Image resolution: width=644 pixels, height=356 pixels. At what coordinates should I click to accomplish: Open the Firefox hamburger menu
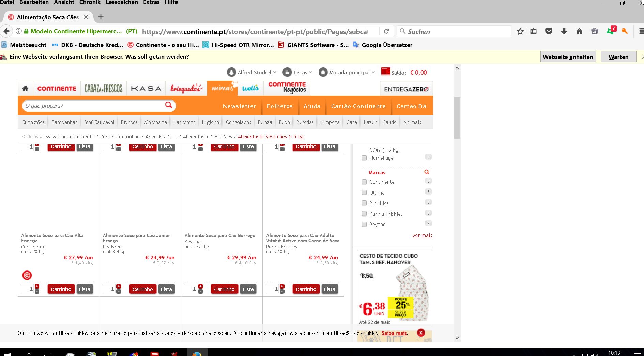tap(641, 31)
